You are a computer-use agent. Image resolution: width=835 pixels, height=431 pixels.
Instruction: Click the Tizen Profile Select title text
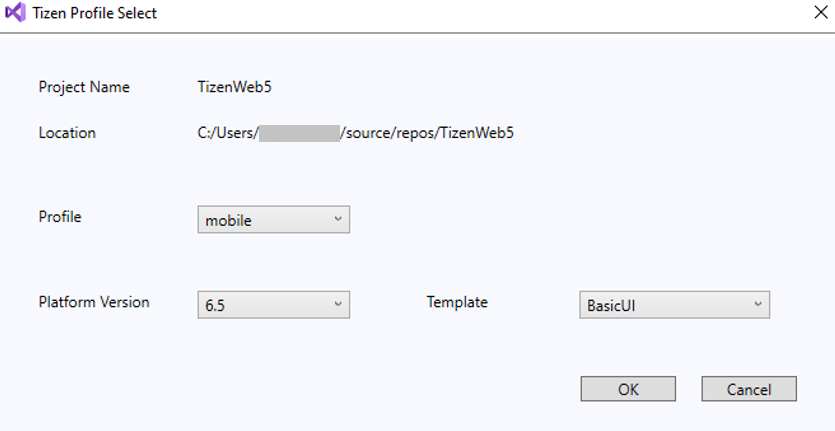tap(96, 14)
